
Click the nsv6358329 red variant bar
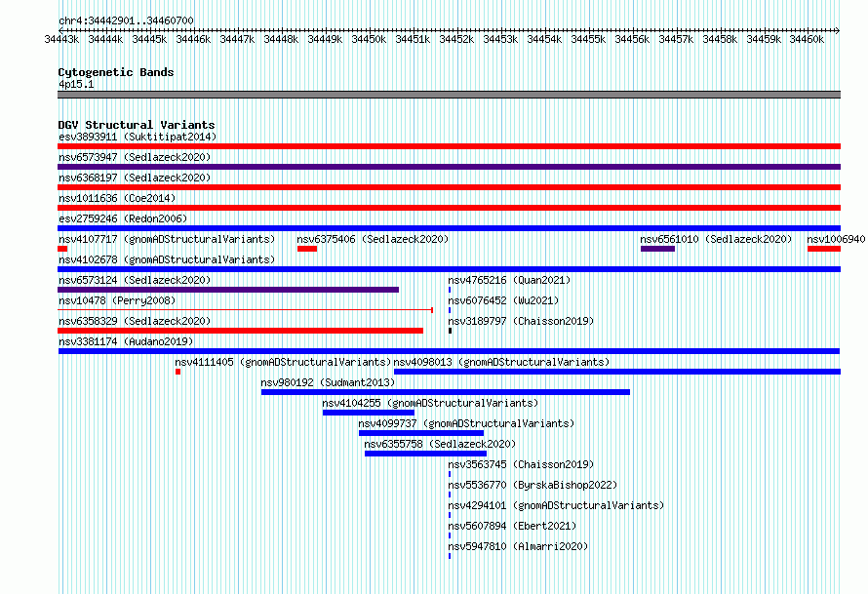click(240, 331)
